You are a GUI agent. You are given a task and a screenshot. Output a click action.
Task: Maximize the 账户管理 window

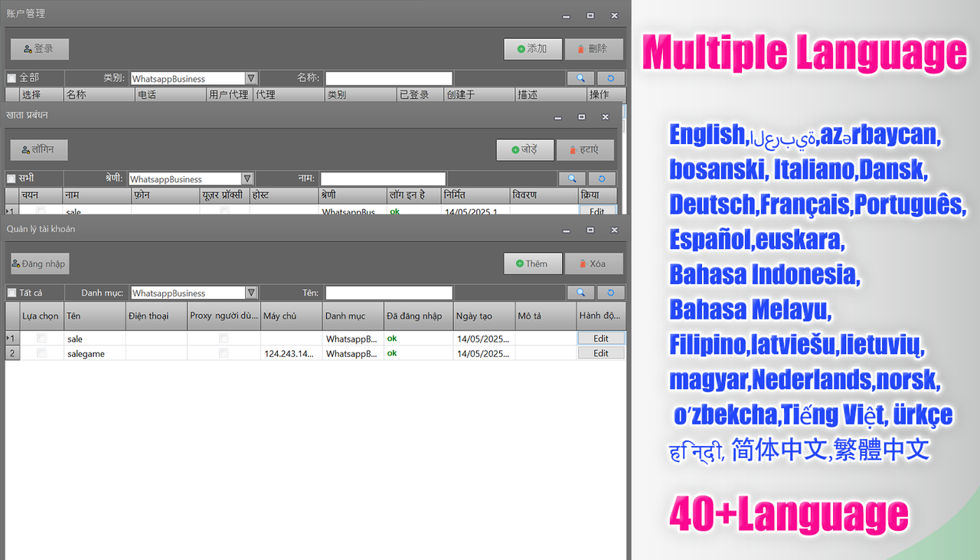[x=590, y=15]
